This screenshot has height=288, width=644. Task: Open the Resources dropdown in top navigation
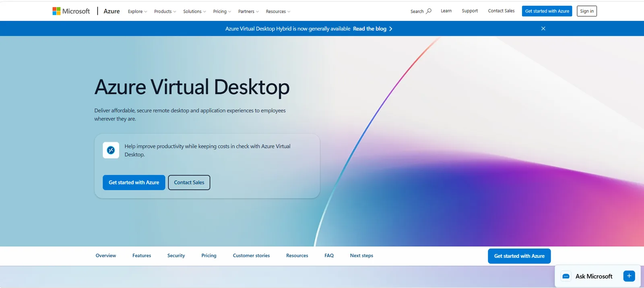pyautogui.click(x=278, y=11)
